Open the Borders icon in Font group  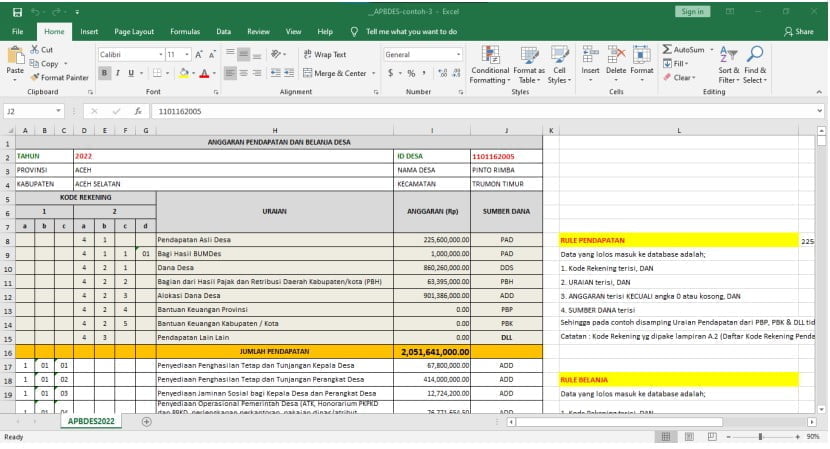coord(157,73)
